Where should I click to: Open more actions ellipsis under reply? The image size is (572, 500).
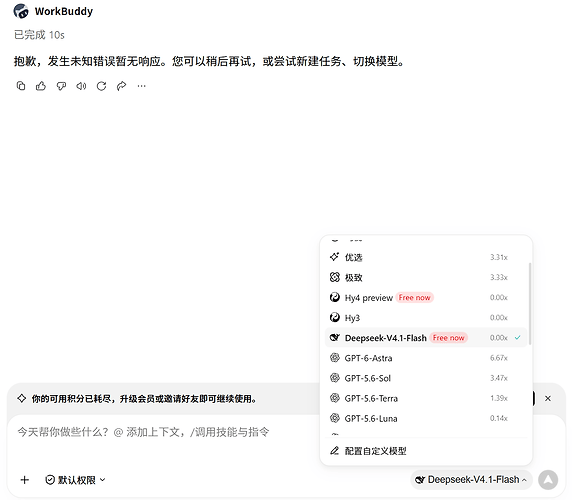click(x=142, y=86)
